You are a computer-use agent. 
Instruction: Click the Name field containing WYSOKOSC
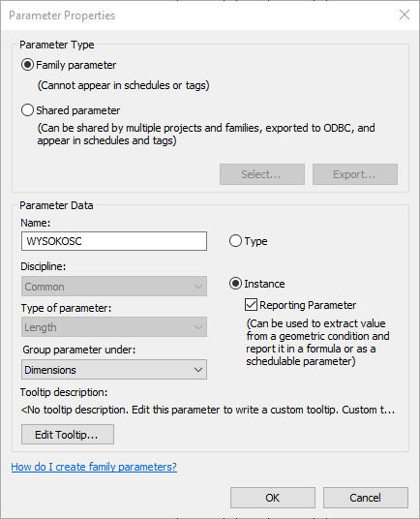[114, 241]
